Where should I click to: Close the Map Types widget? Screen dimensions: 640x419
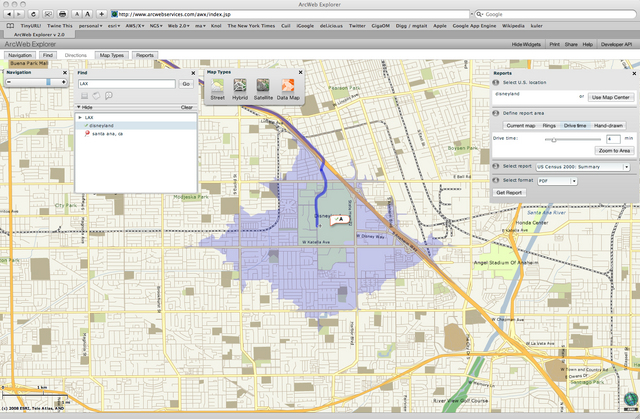tap(300, 72)
